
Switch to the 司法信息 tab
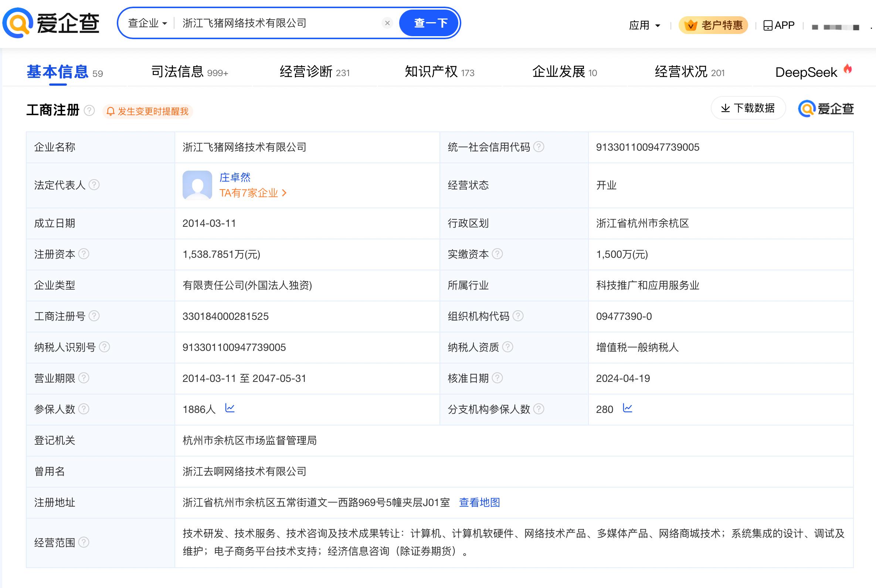190,72
